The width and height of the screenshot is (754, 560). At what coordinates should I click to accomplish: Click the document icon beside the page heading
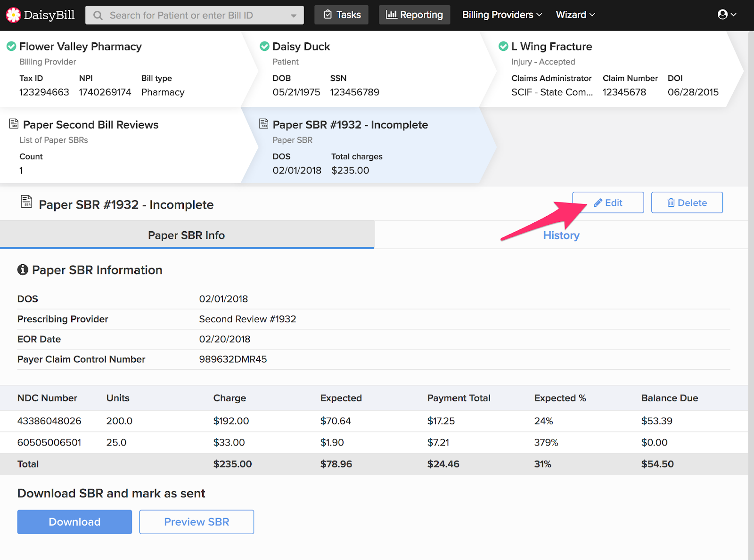pyautogui.click(x=27, y=202)
